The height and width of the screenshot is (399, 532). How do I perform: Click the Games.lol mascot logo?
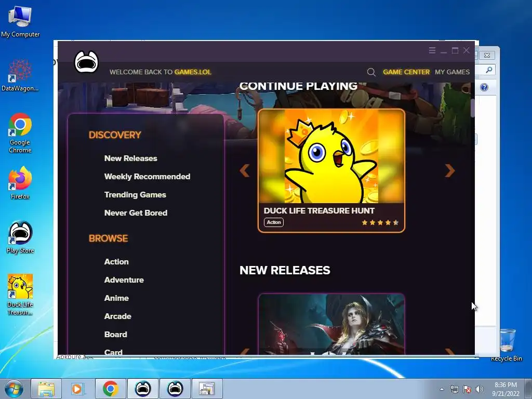(x=86, y=62)
